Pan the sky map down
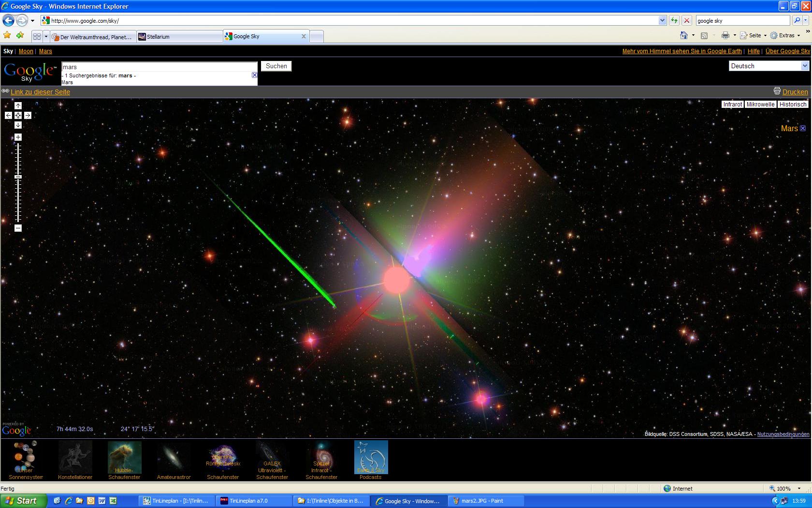 click(x=18, y=125)
